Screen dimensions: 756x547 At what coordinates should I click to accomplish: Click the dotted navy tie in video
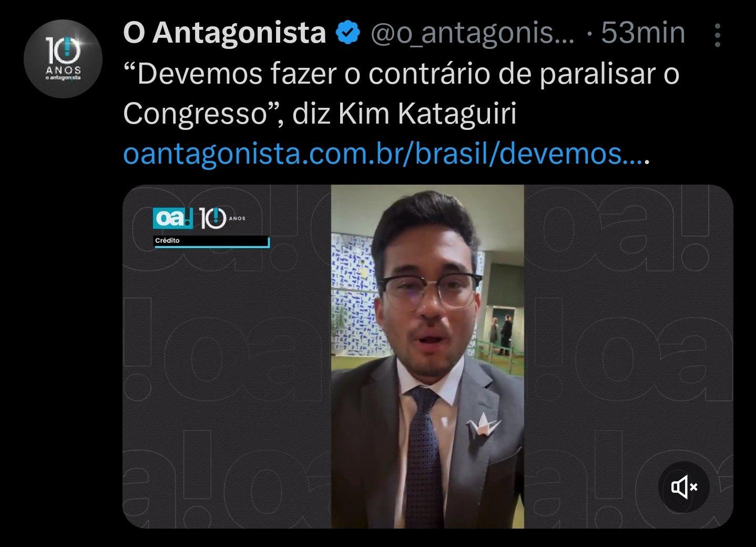(x=424, y=452)
